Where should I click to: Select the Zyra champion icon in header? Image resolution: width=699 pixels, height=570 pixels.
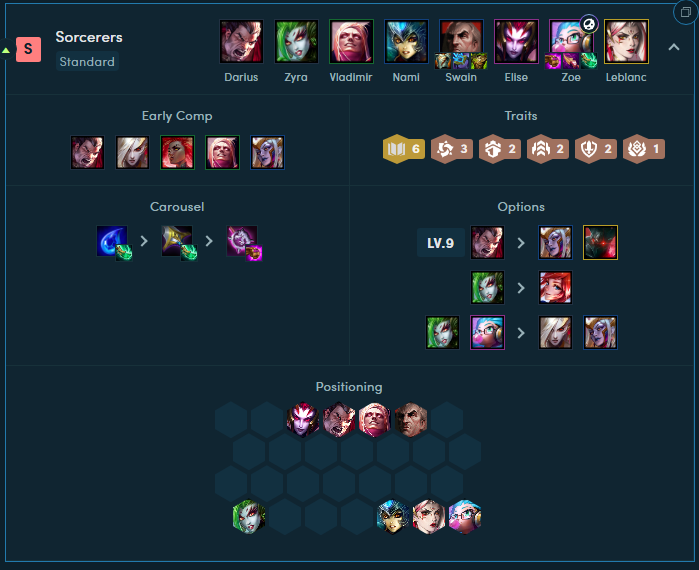tap(296, 41)
